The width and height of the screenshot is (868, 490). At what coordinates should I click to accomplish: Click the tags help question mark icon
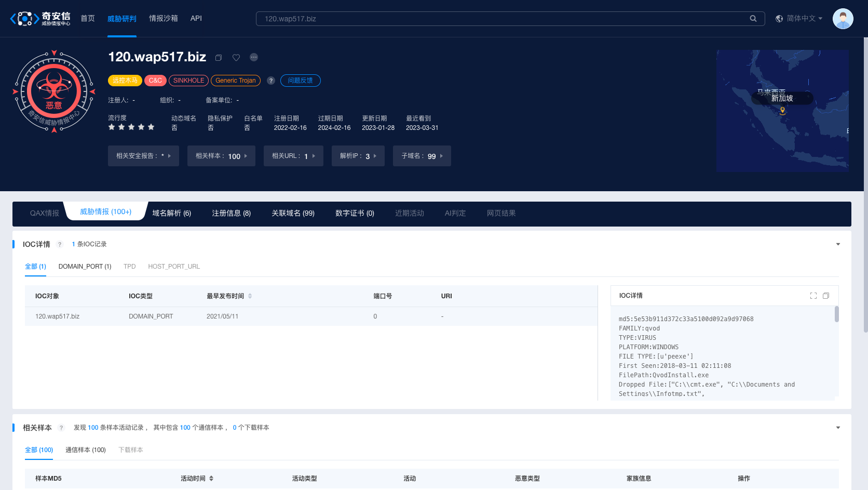click(271, 81)
